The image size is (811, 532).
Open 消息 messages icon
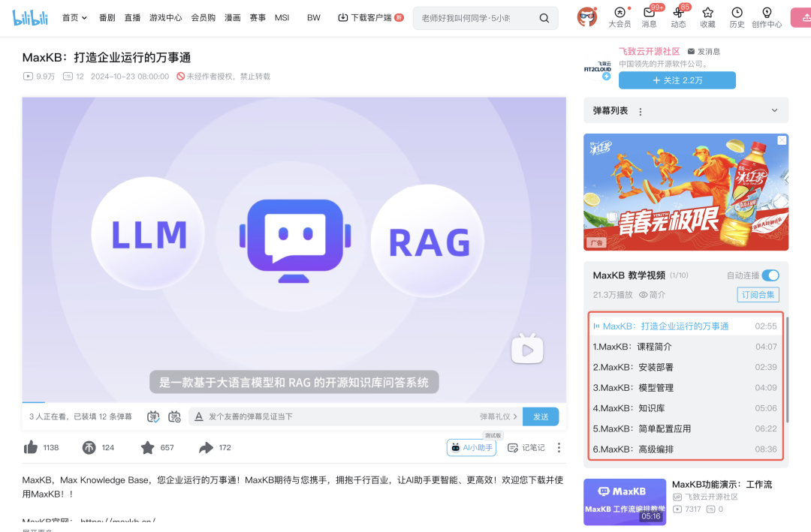click(x=649, y=17)
